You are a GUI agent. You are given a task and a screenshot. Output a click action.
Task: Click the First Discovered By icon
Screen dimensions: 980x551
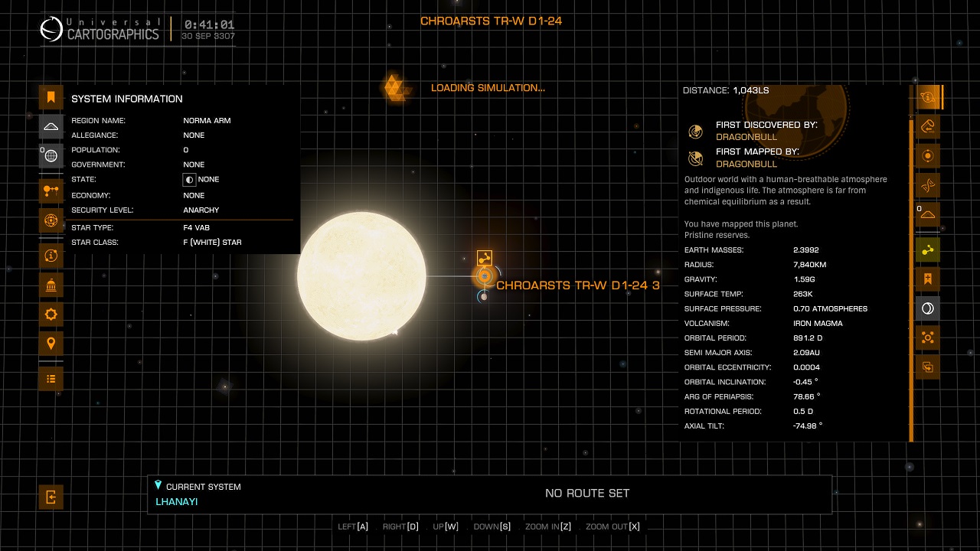click(695, 132)
